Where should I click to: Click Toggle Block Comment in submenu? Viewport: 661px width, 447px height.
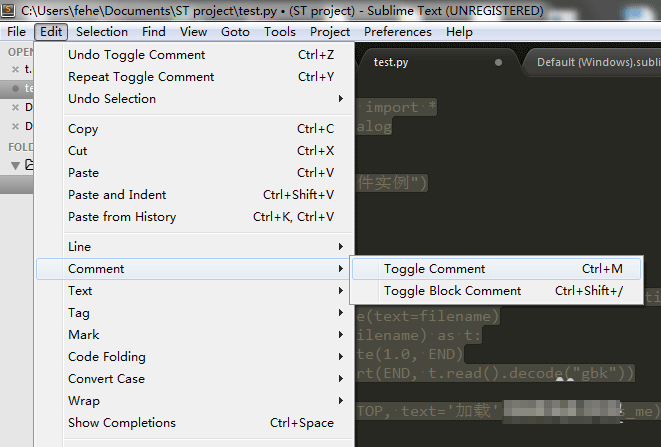coord(496,291)
